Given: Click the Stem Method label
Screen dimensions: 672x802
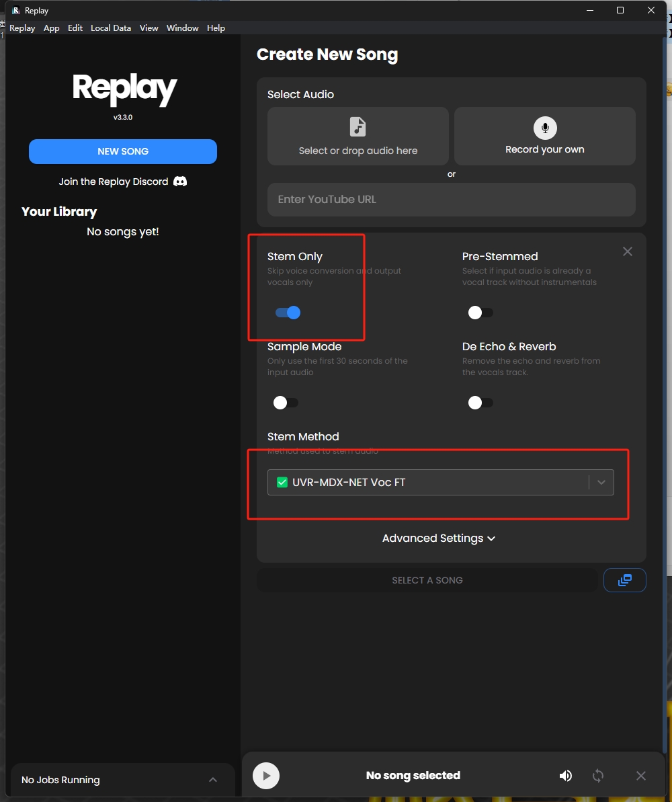Looking at the screenshot, I should pos(303,437).
